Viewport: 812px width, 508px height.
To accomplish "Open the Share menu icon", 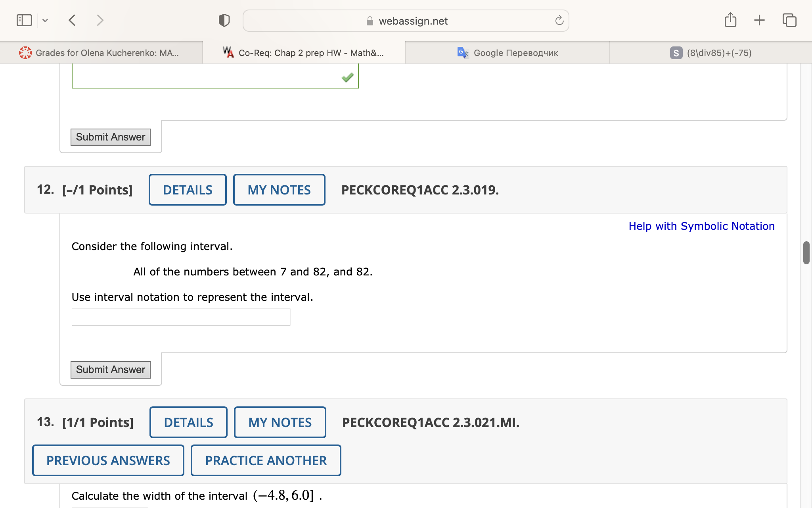I will 730,20.
